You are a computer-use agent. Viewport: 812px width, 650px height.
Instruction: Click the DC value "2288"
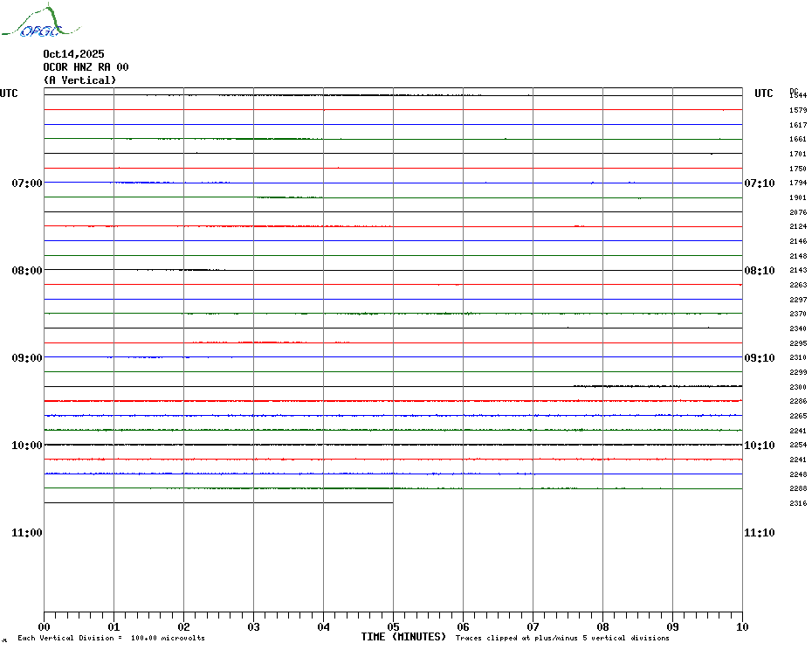[x=798, y=488]
